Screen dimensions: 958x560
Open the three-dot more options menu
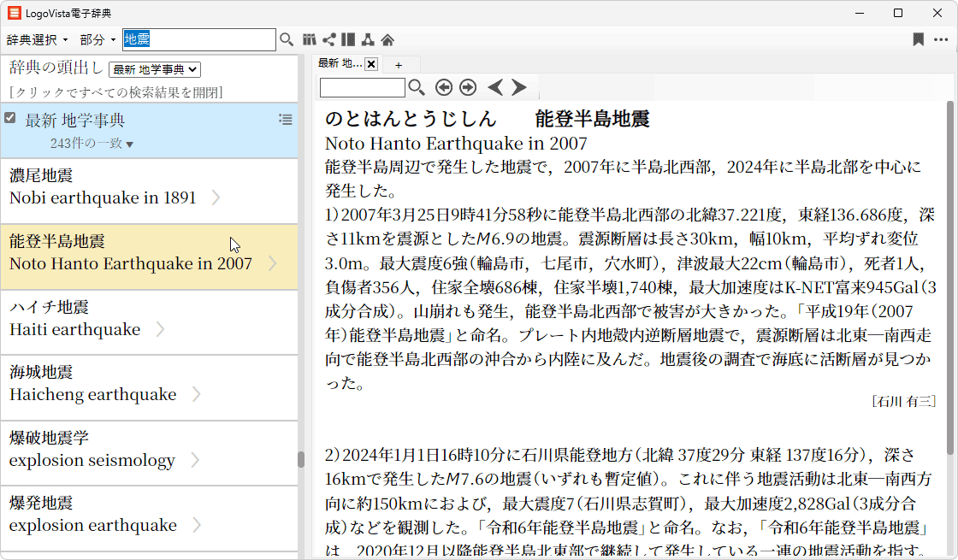click(x=941, y=39)
